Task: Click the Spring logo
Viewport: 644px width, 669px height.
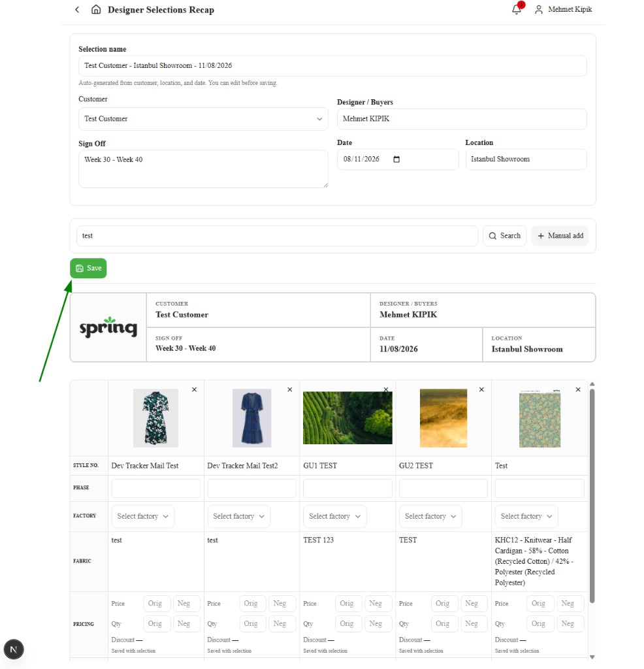Action: pyautogui.click(x=108, y=327)
